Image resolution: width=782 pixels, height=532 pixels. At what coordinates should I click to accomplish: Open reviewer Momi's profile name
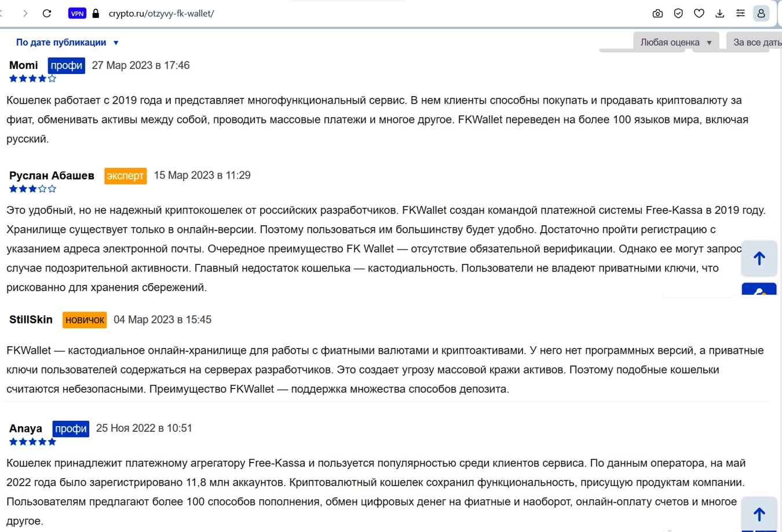(x=24, y=65)
